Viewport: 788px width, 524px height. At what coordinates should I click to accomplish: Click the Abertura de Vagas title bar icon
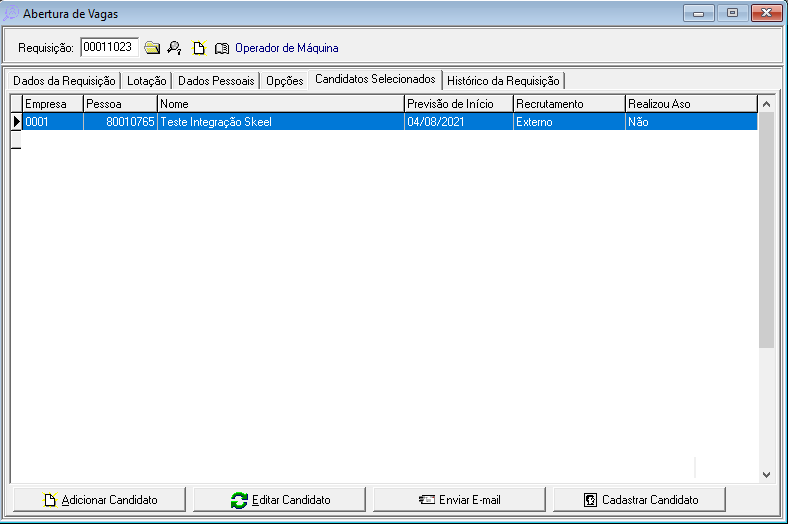11,14
